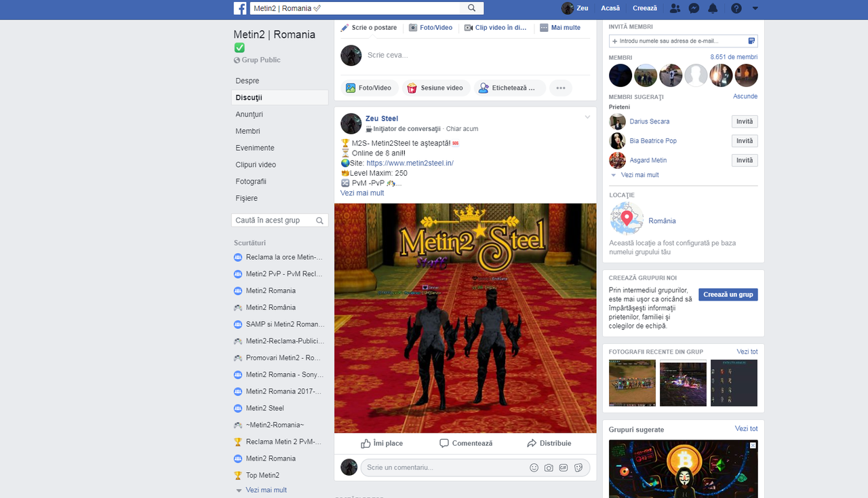Open shortcut Metin2 PvP - PvM Recl
The height and width of the screenshot is (498, 868).
coord(279,274)
